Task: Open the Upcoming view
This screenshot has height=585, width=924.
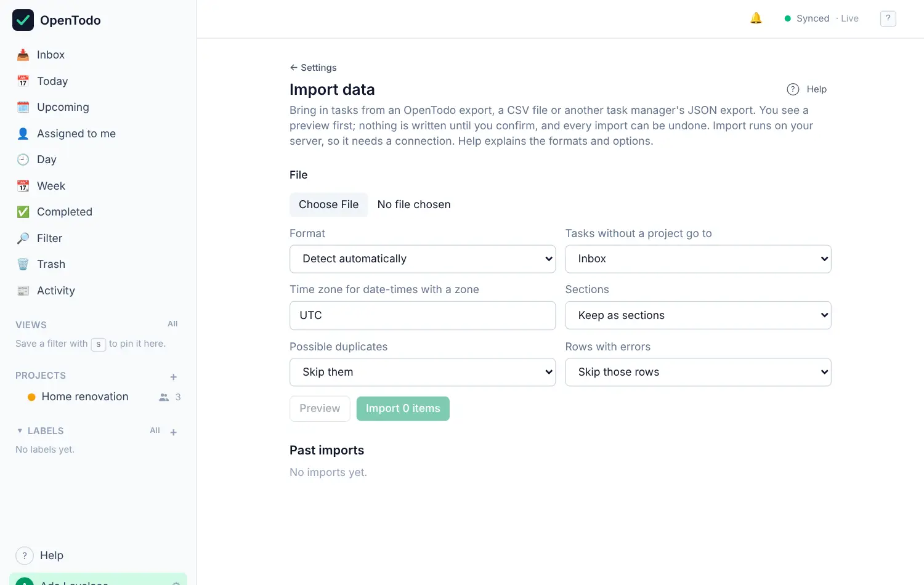Action: (x=99, y=107)
